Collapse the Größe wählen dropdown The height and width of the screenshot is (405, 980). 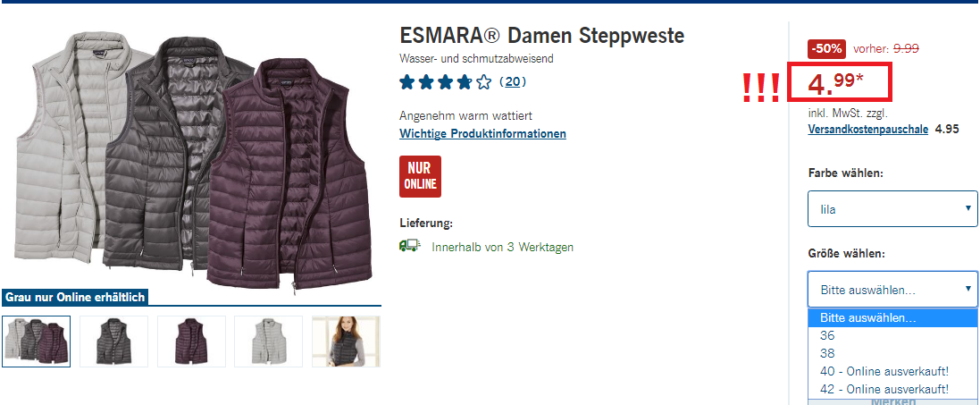tap(892, 289)
